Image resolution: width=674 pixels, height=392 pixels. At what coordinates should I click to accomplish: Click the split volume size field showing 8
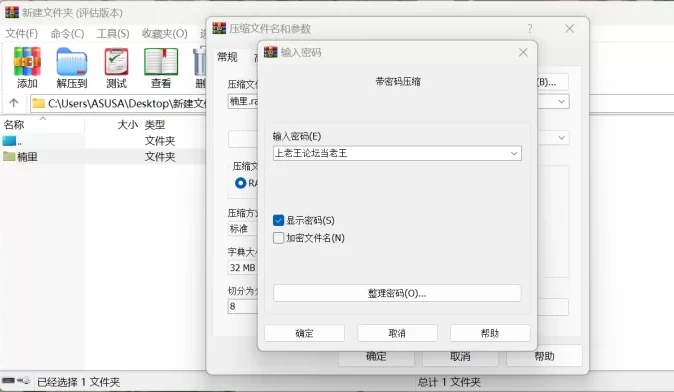(x=243, y=306)
